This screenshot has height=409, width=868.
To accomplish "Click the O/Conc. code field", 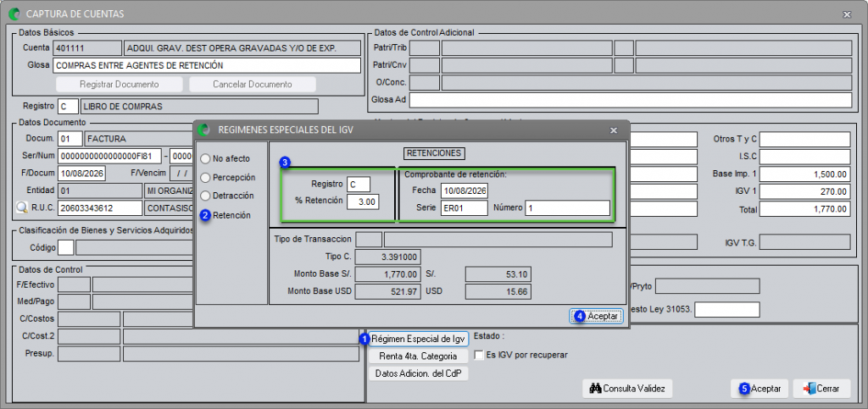I will click(425, 83).
